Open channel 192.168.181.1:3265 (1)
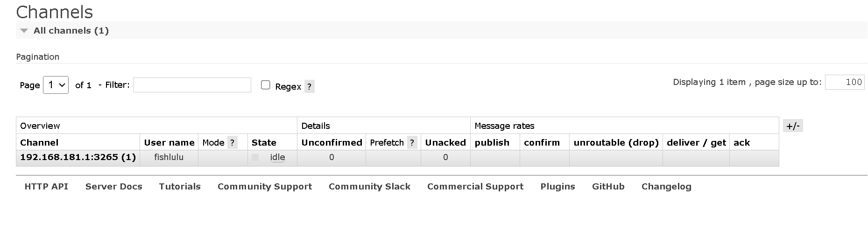Image resolution: width=868 pixels, height=231 pixels. coord(78,157)
